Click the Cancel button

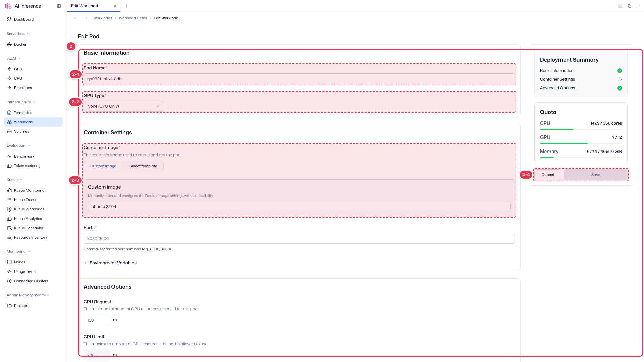(547, 175)
